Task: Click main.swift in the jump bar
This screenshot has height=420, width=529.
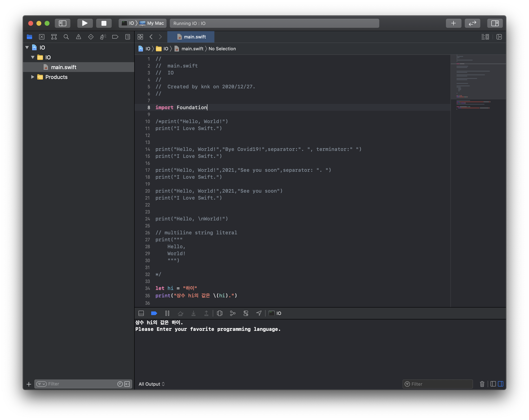Action: point(189,49)
